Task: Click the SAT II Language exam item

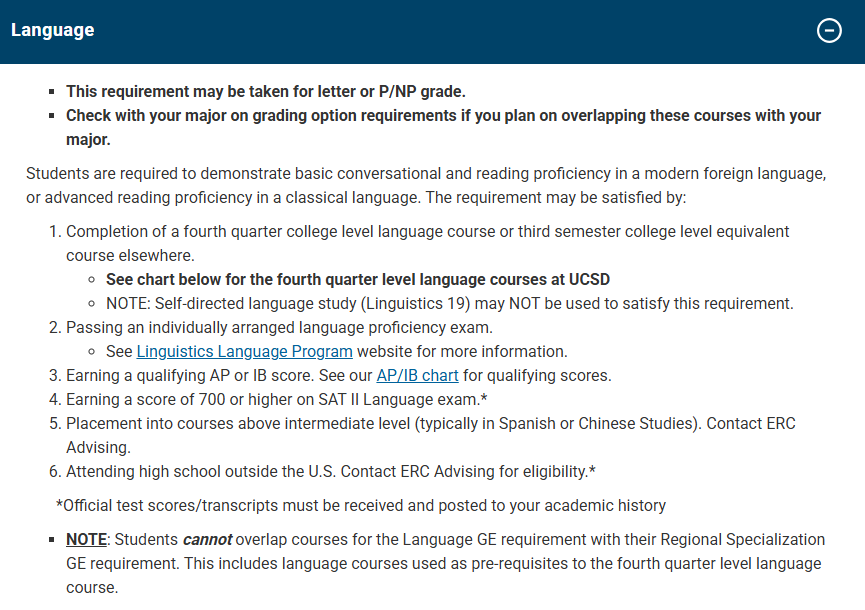Action: click(276, 399)
